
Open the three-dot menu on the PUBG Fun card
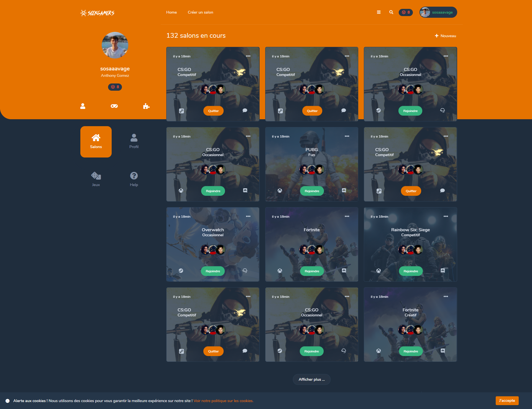pyautogui.click(x=347, y=136)
